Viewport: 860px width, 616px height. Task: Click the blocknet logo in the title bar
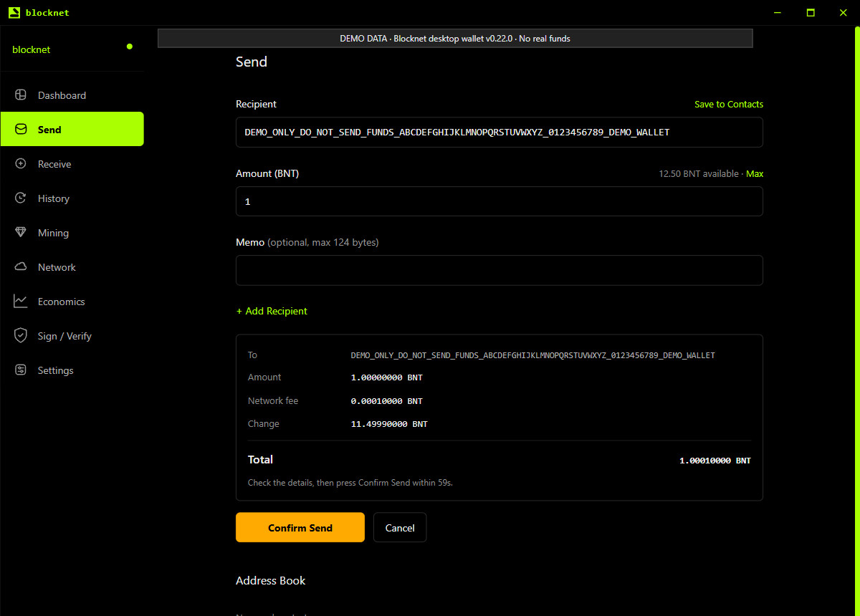[x=14, y=12]
